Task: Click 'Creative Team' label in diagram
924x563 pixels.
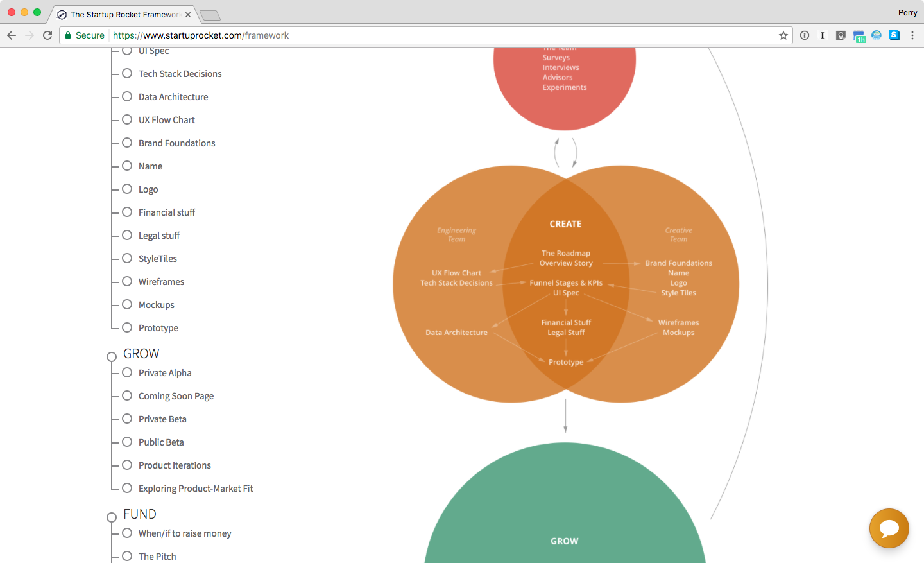Action: (x=678, y=234)
